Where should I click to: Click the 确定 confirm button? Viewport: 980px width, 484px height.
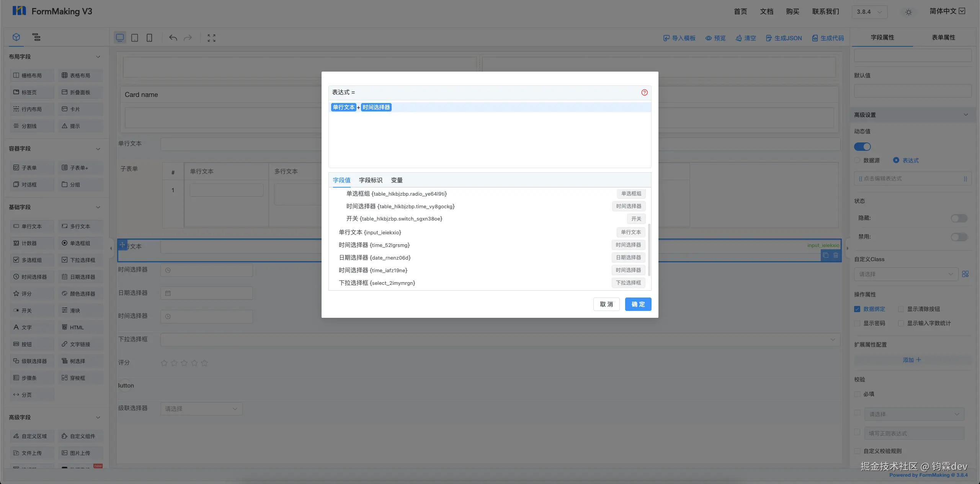tap(638, 304)
